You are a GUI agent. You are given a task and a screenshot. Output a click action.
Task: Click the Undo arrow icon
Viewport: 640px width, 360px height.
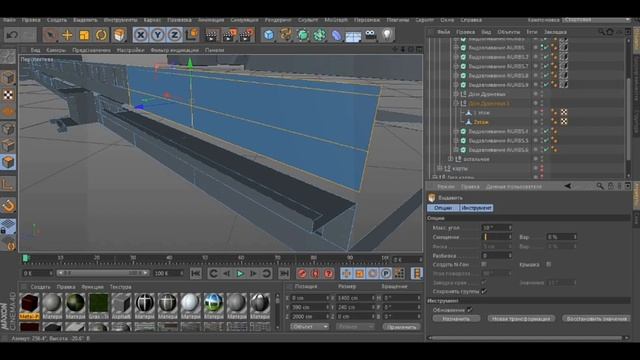point(12,35)
